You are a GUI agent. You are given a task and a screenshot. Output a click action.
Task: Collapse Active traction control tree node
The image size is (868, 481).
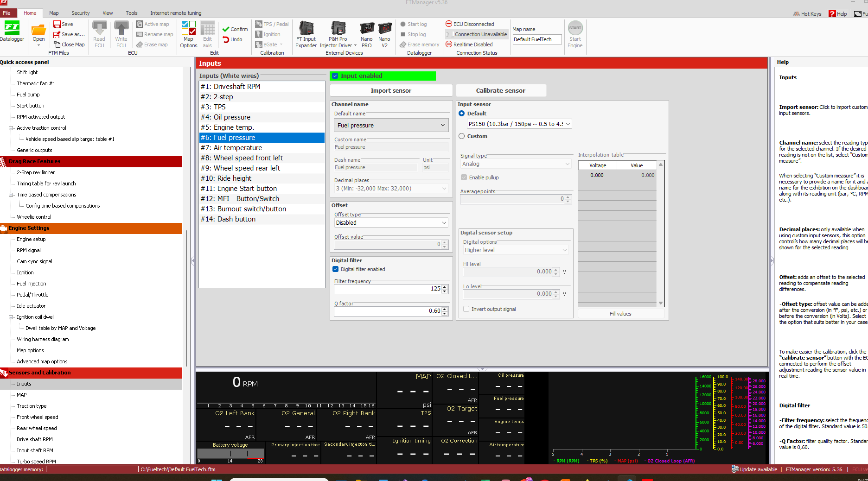tap(11, 128)
